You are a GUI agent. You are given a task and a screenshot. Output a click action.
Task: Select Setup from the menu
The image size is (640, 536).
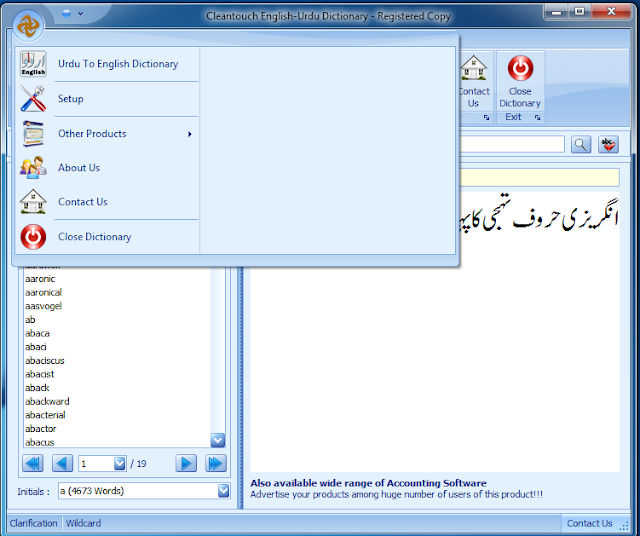pos(108,99)
